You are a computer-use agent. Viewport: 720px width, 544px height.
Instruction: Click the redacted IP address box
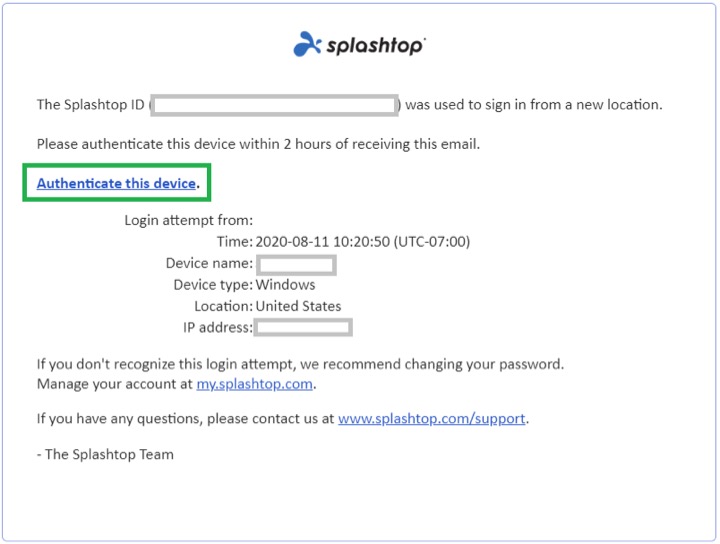tap(303, 327)
